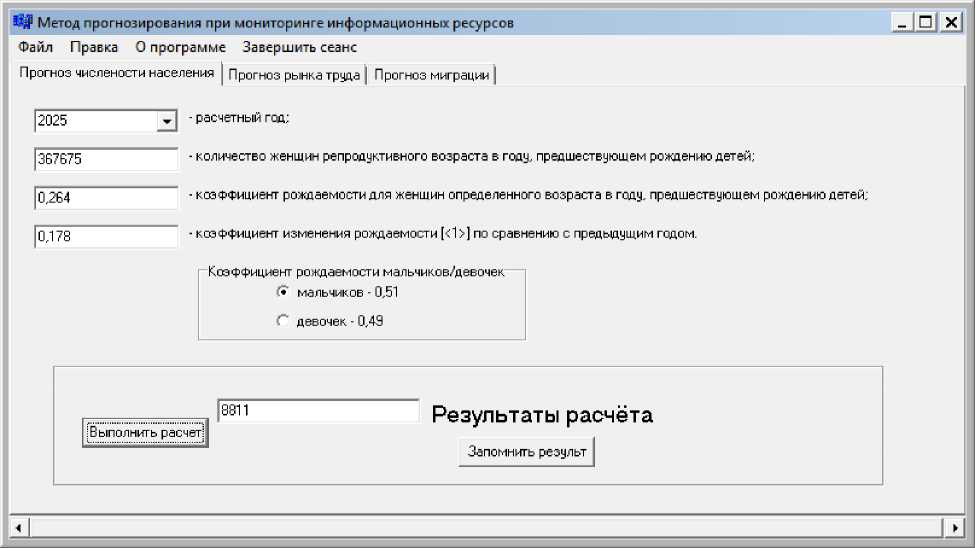Viewport: 975px width, 548px height.
Task: Click the application icon in the title bar
Action: pos(23,22)
